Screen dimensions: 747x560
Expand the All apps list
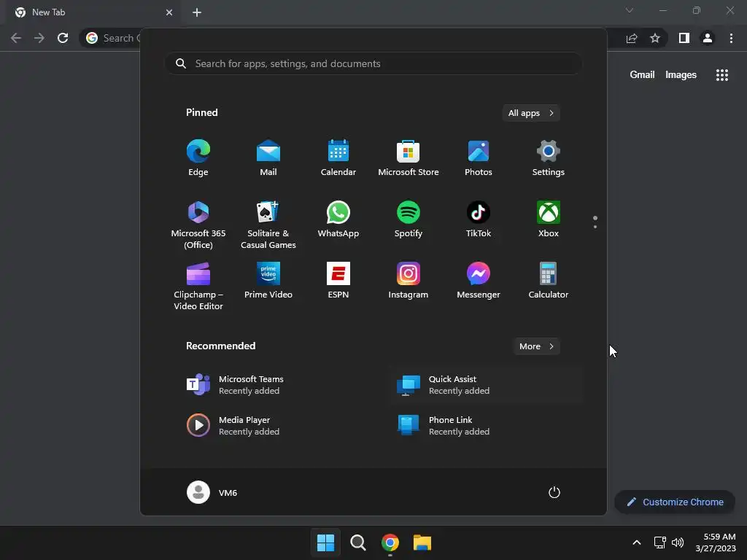point(531,113)
